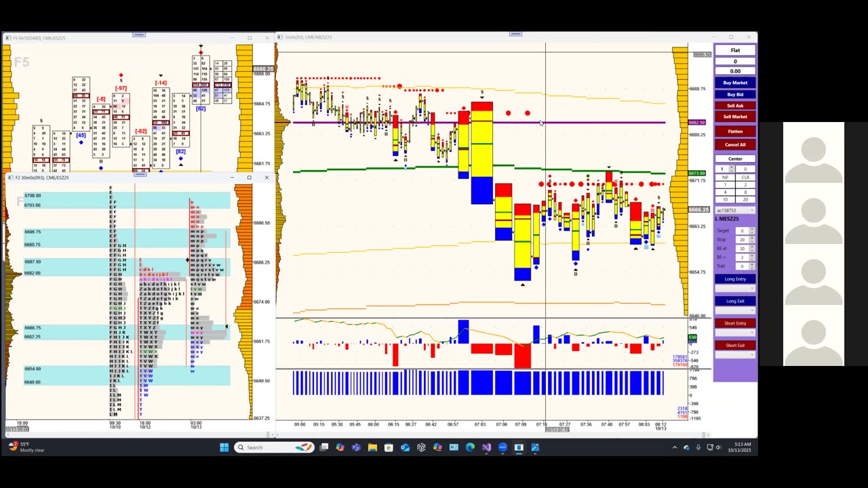Viewport: 868px width, 488px height.
Task: Open Microsoft Edge from the taskbar
Action: click(470, 447)
